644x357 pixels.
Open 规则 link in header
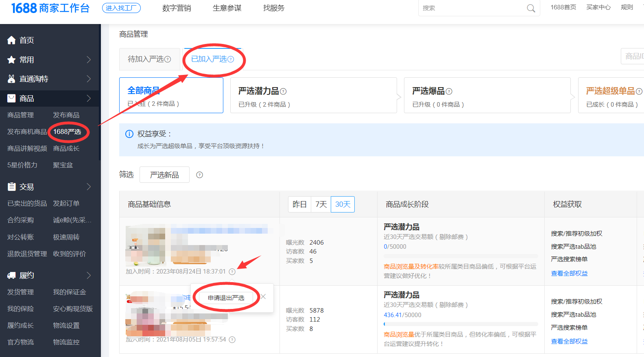[627, 7]
